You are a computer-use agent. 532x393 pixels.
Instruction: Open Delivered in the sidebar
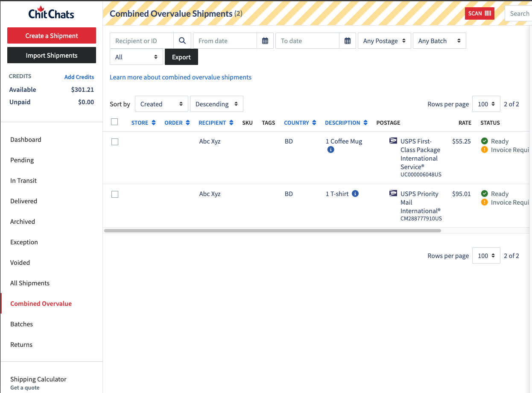coord(24,201)
